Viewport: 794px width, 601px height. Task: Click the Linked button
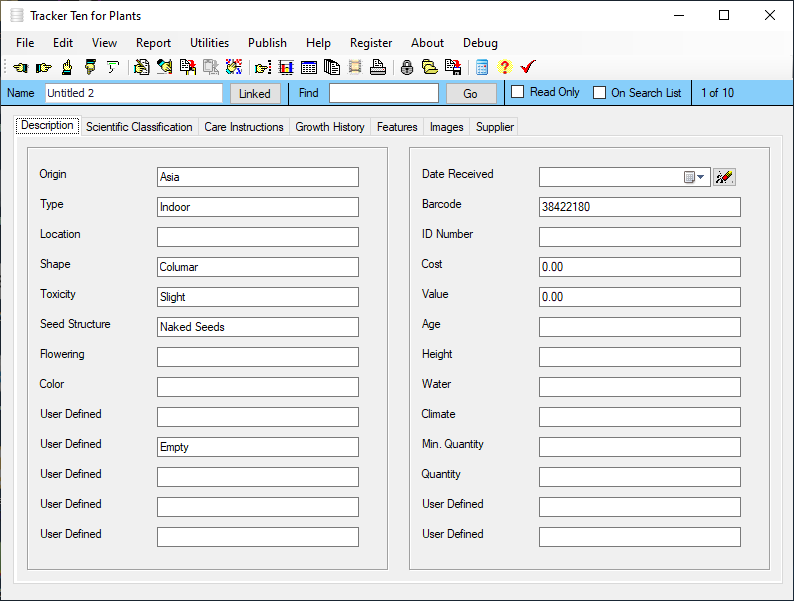tap(255, 93)
